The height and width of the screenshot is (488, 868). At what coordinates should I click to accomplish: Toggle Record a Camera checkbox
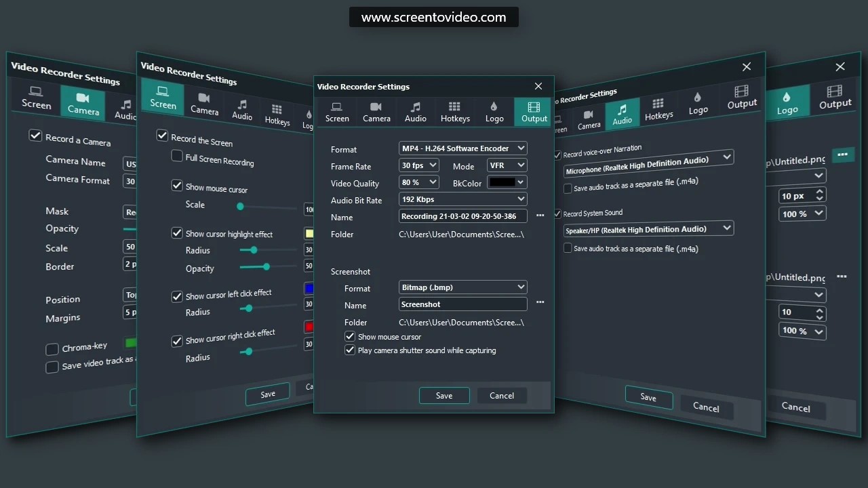(x=35, y=136)
